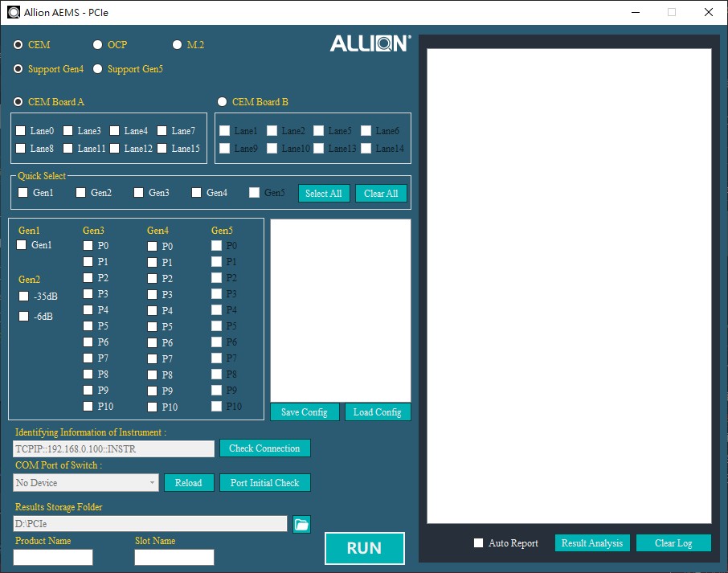Click the Reload button

(188, 482)
